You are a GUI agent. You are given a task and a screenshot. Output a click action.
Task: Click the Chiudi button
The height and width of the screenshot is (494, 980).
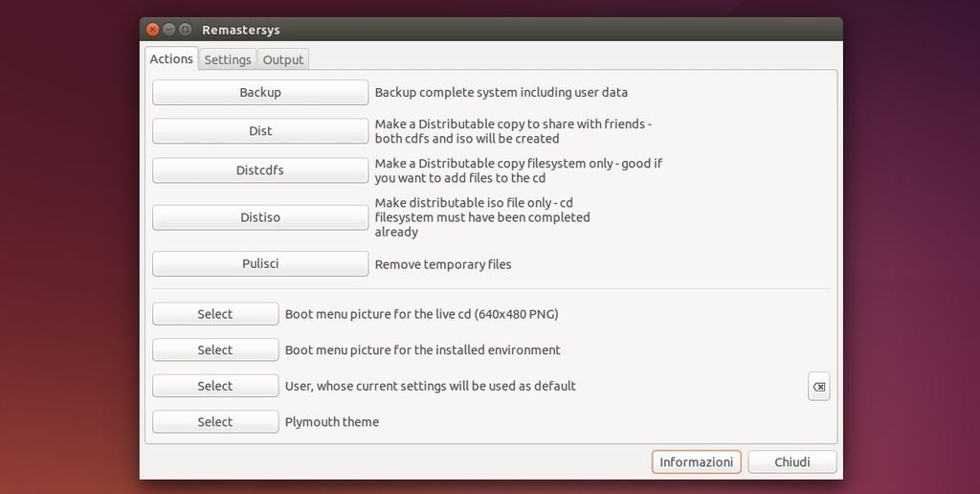coord(792,462)
